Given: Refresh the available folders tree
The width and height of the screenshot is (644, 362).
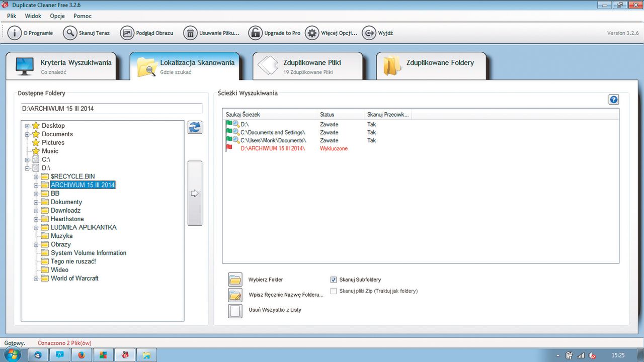Looking at the screenshot, I should [x=195, y=127].
